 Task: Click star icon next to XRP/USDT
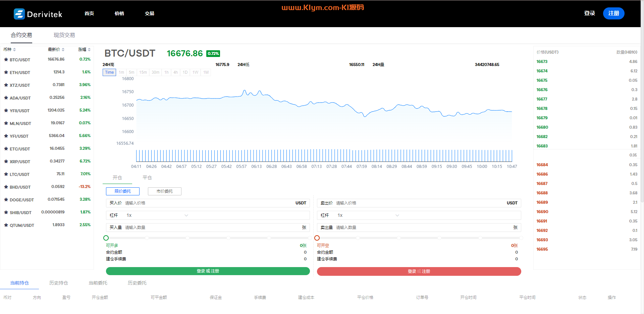click(x=6, y=162)
